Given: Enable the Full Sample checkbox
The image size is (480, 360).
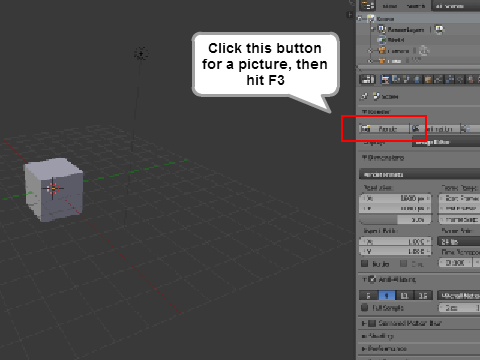Looking at the screenshot, I should (365, 307).
